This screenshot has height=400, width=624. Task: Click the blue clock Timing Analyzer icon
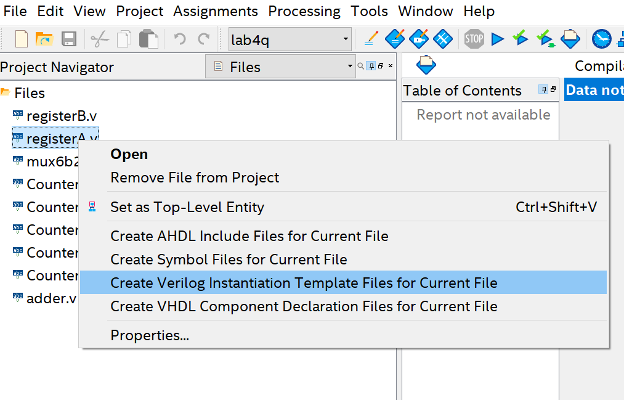[601, 39]
